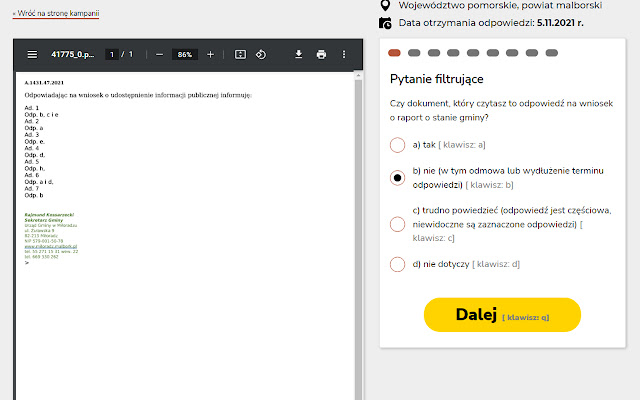
Task: Click the page number input field
Action: [x=111, y=54]
